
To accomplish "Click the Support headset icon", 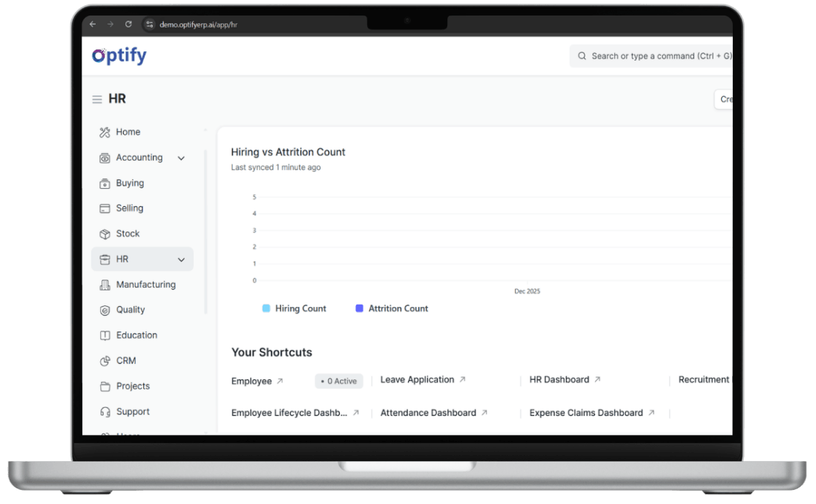I will (x=105, y=411).
